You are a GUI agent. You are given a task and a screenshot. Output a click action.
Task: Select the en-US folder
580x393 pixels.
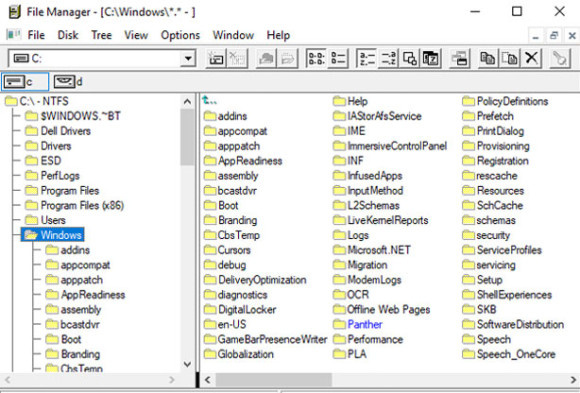225,325
